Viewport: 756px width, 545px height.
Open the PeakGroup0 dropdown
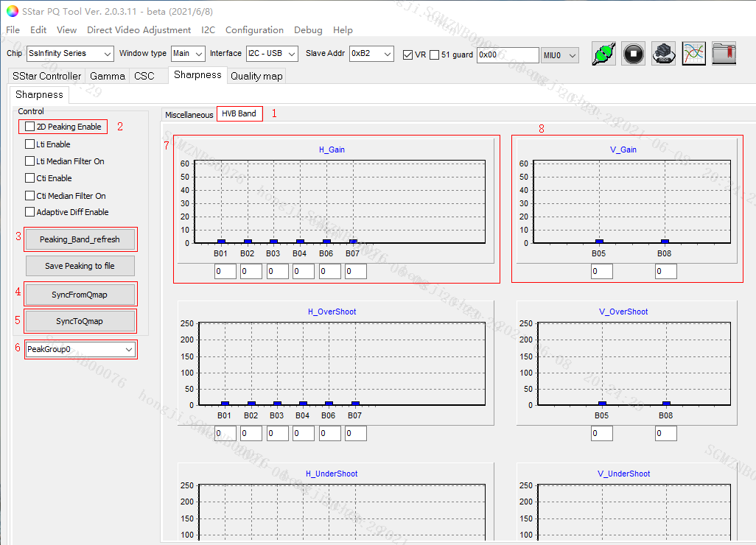pyautogui.click(x=80, y=349)
